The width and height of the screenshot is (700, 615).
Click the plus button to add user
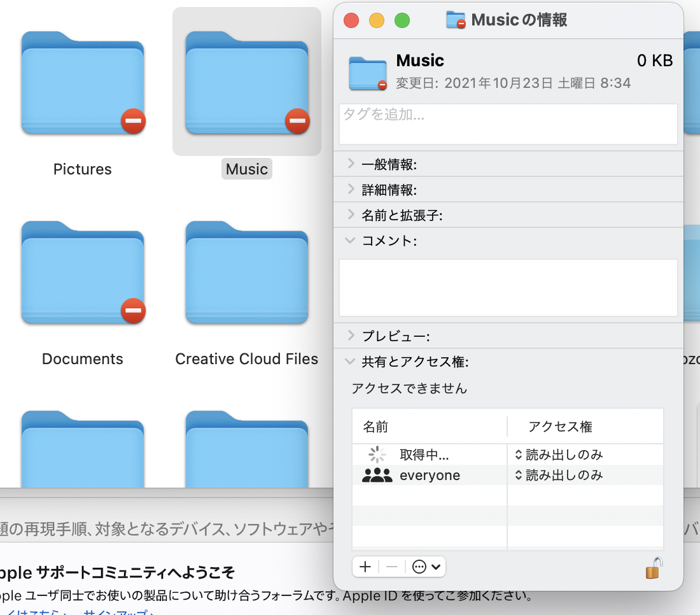coord(365,567)
